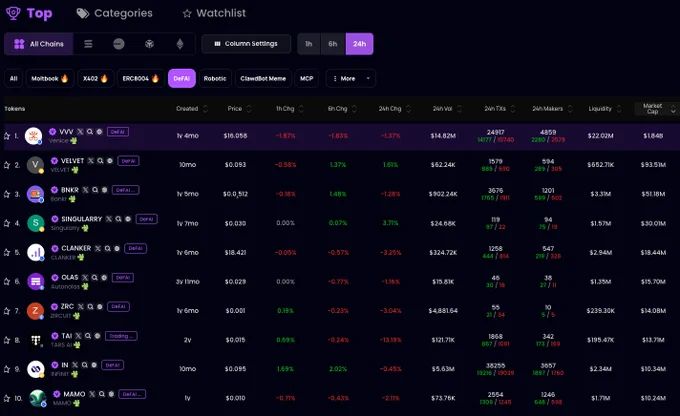Select the Base chain icon
This screenshot has height=416, width=680.
click(x=119, y=44)
